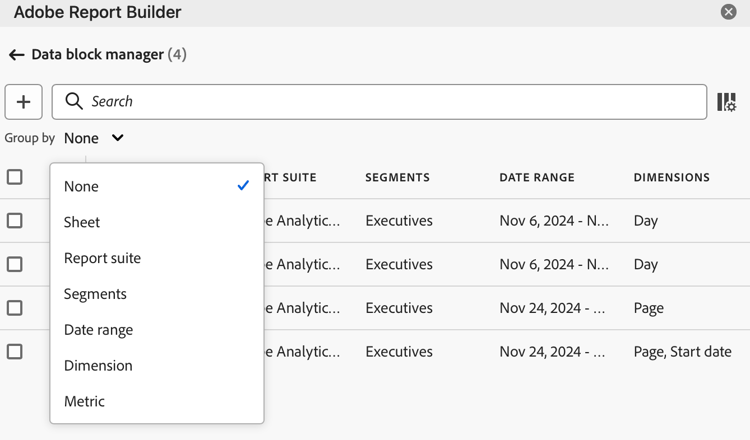Pick Date range grouping option
Viewport: 750px width, 440px height.
[99, 330]
